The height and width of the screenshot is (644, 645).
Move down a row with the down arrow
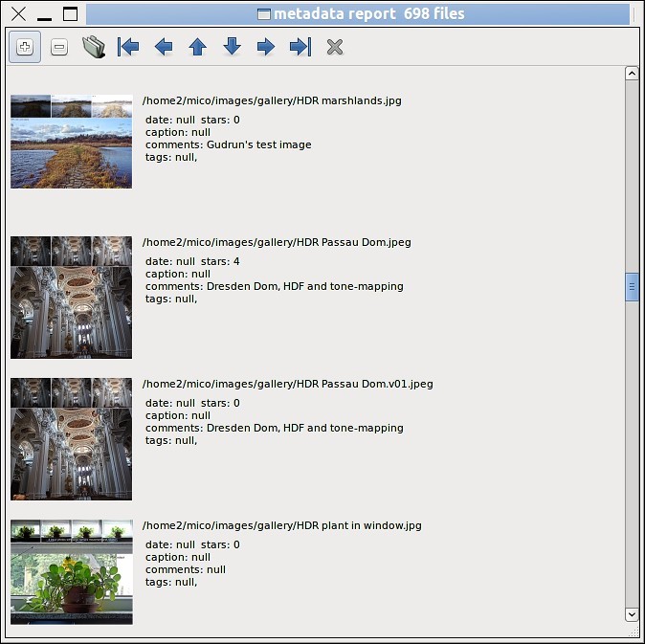pyautogui.click(x=233, y=47)
